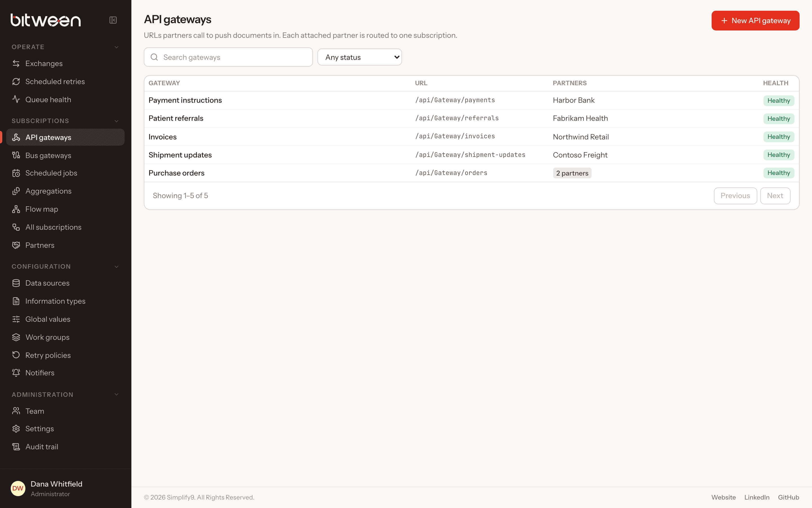The image size is (812, 508).
Task: Click New API gateway button
Action: point(755,21)
